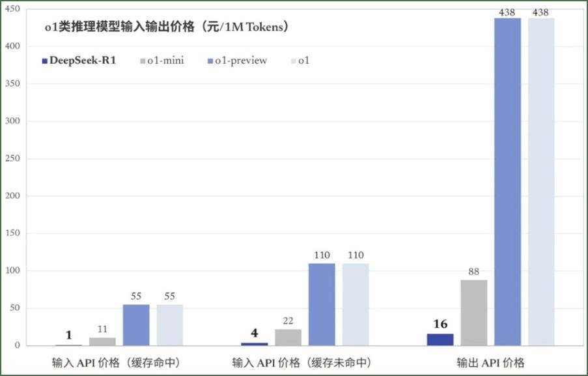Click the data label 22
This screenshot has height=376, width=588.
point(288,321)
